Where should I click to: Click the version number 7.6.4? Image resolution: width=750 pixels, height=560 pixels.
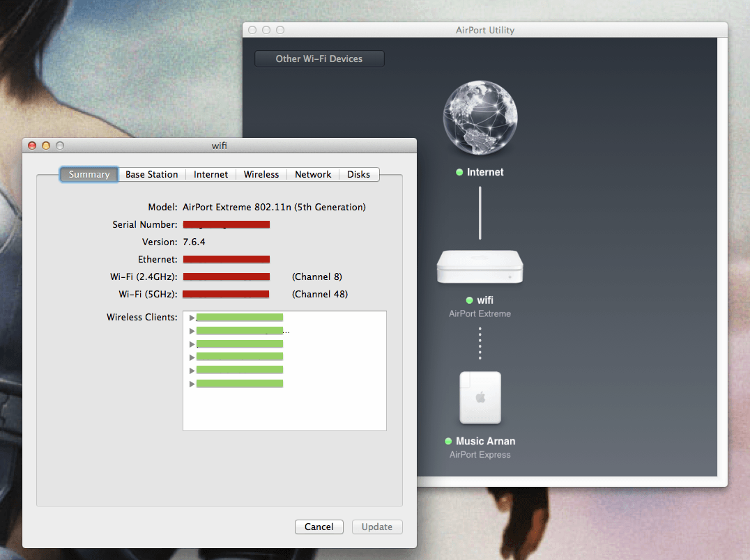click(x=194, y=242)
